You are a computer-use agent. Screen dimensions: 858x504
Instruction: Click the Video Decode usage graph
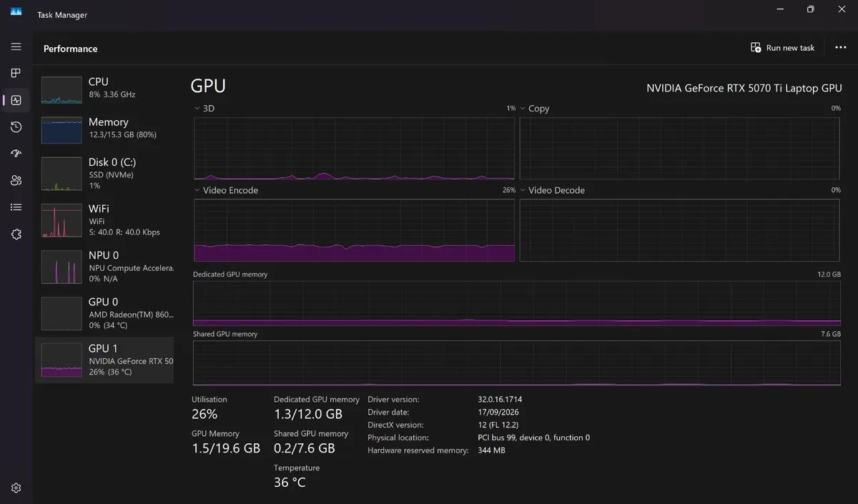pyautogui.click(x=679, y=230)
